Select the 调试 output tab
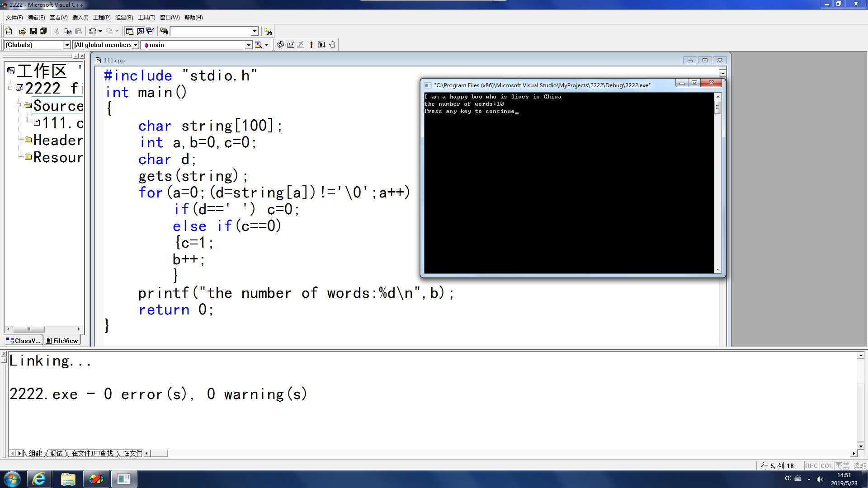 57,453
